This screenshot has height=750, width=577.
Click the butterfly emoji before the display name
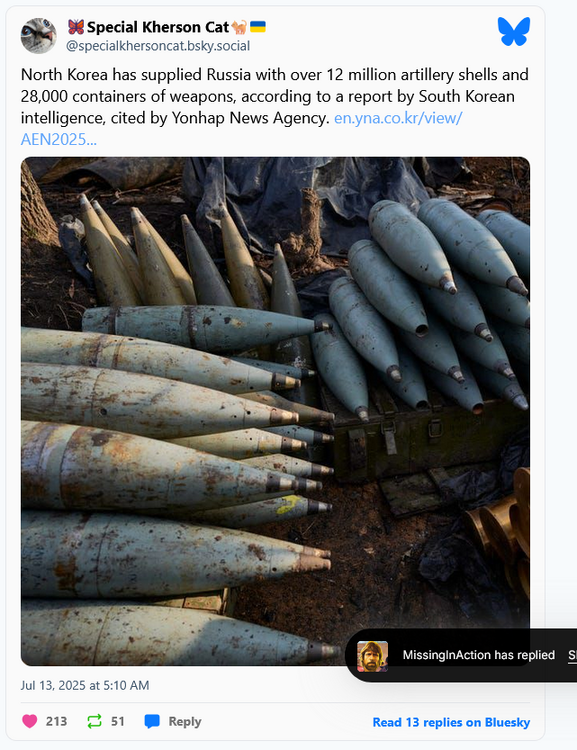tap(76, 27)
